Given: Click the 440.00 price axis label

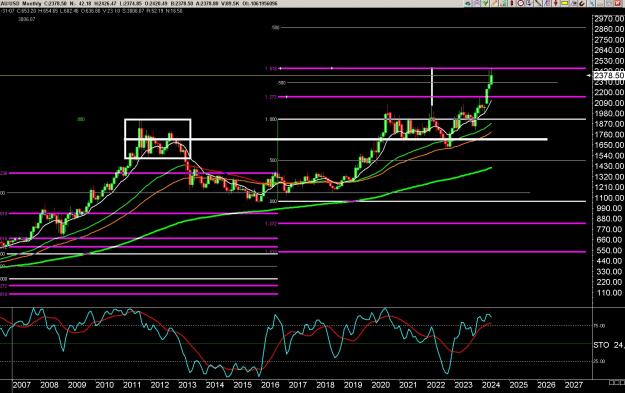Looking at the screenshot, I should pyautogui.click(x=609, y=261).
